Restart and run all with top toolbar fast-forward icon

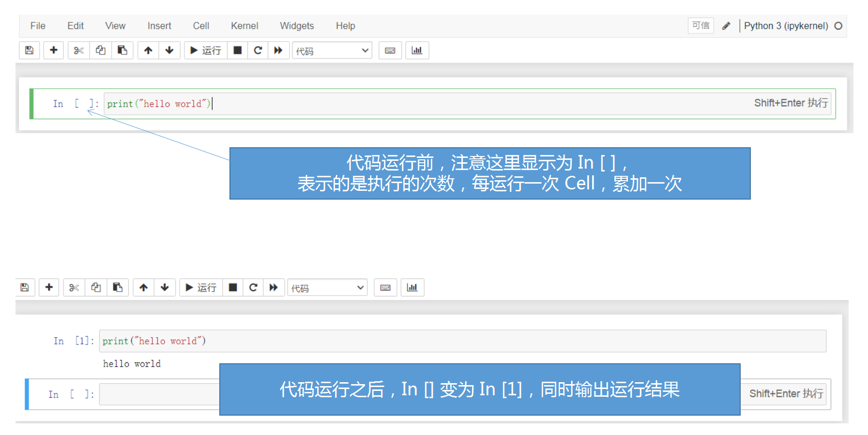278,50
